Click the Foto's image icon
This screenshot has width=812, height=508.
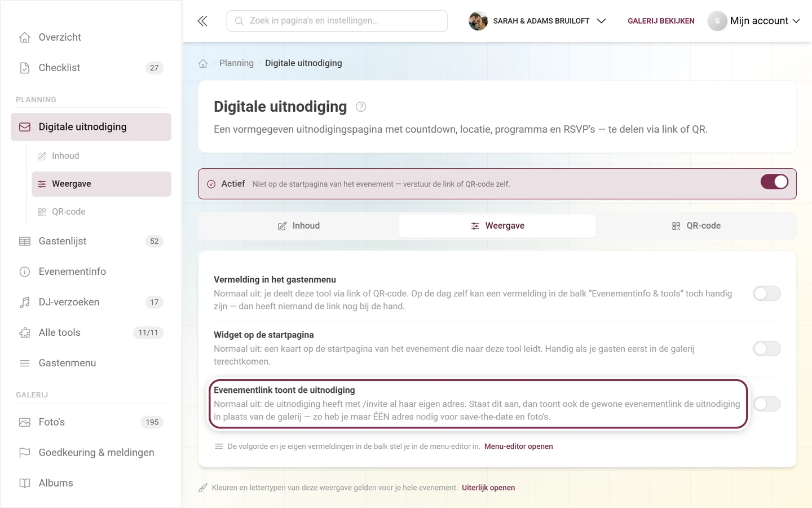point(25,422)
